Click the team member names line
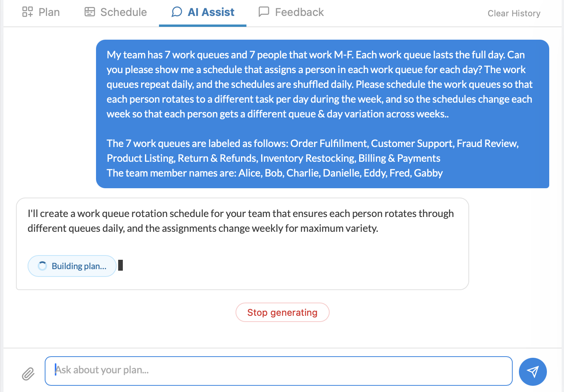The width and height of the screenshot is (564, 392). pos(274,173)
